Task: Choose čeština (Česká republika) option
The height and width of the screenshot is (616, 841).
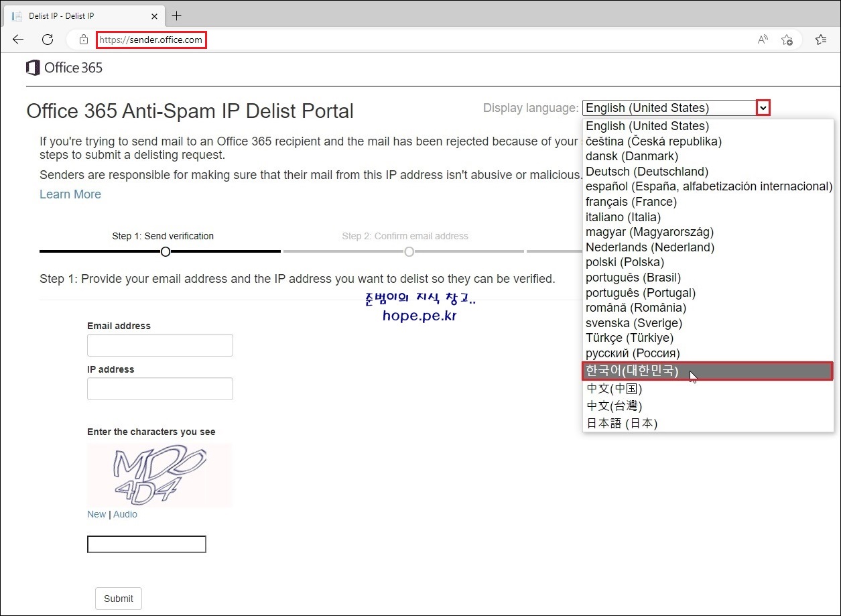Action: (x=708, y=141)
